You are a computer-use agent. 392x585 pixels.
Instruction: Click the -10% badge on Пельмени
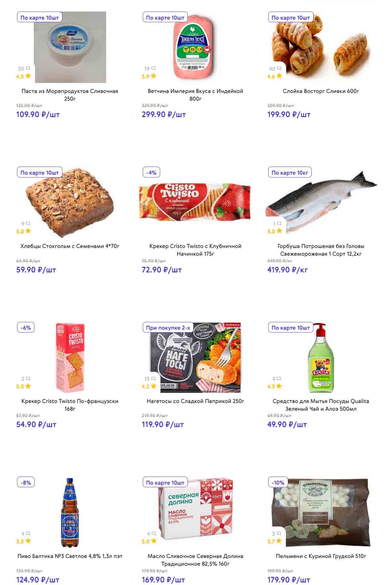coord(278,483)
